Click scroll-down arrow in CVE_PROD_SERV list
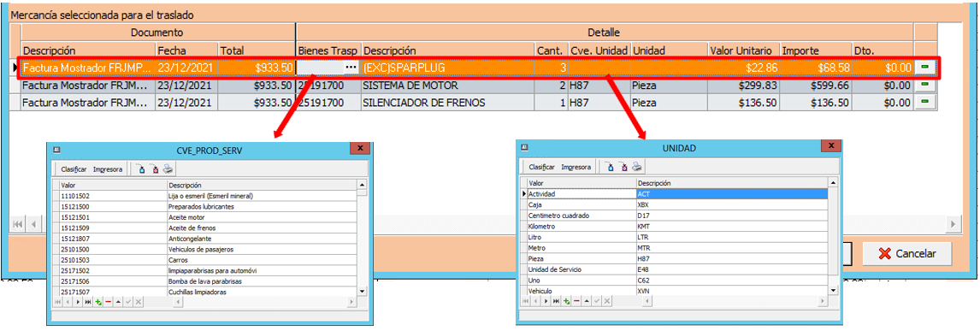The width and height of the screenshot is (980, 331). pos(361,291)
